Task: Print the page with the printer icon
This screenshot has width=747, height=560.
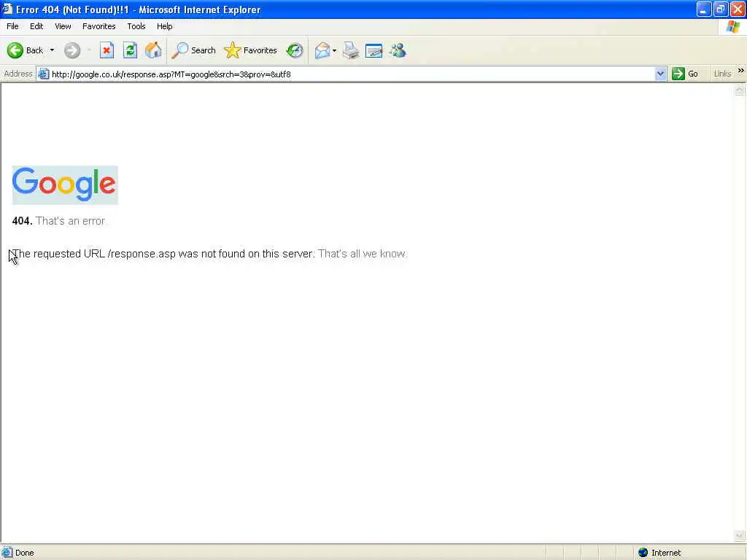Action: (x=351, y=50)
